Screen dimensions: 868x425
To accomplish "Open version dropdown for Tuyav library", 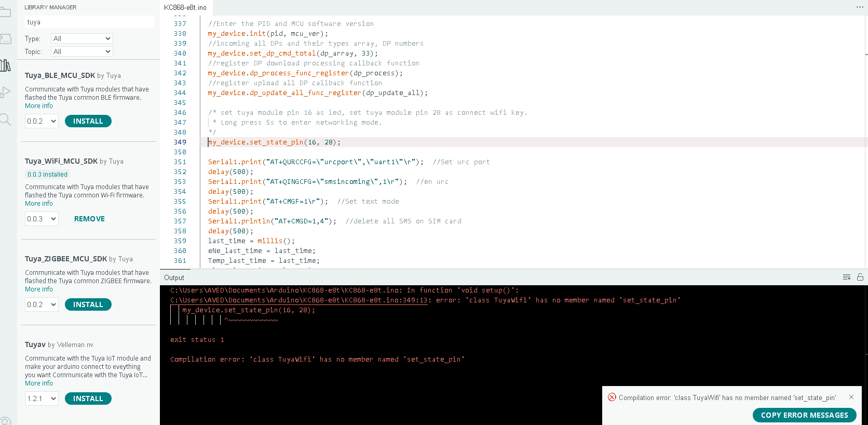I will coord(42,399).
